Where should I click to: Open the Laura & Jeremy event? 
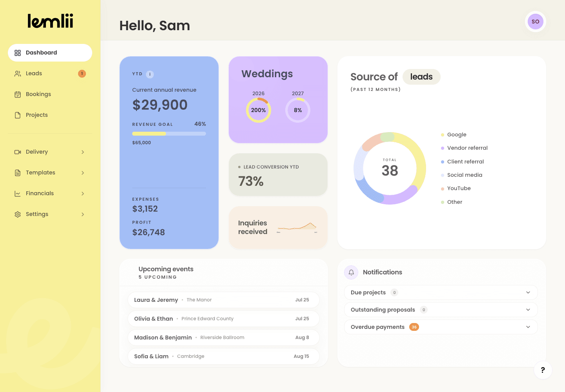224,300
